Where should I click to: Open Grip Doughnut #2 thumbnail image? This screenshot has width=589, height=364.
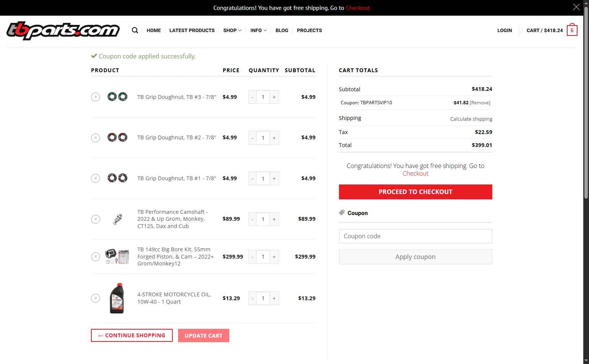point(117,137)
